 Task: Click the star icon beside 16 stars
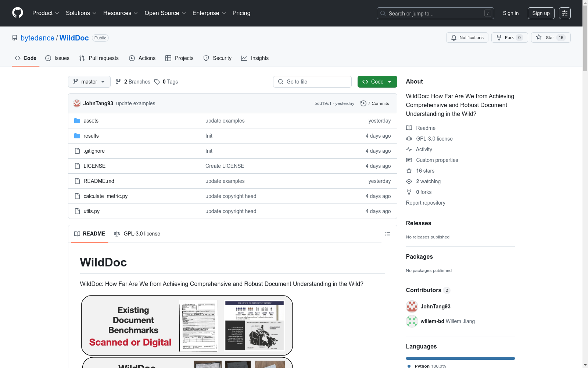[x=409, y=171]
